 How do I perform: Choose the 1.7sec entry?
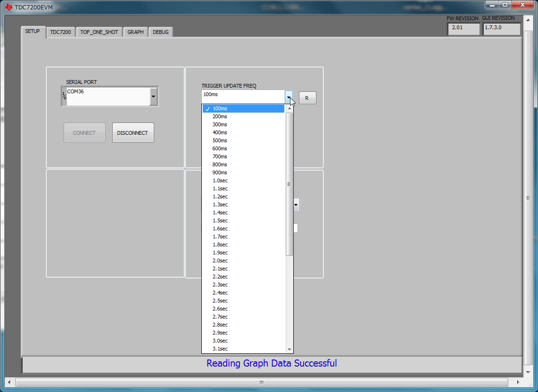(244, 237)
